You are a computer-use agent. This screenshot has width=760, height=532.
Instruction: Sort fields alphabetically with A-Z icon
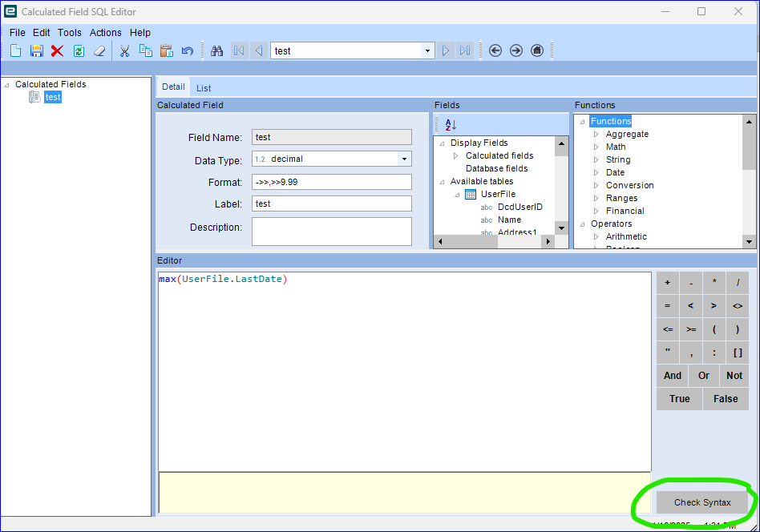coord(451,124)
